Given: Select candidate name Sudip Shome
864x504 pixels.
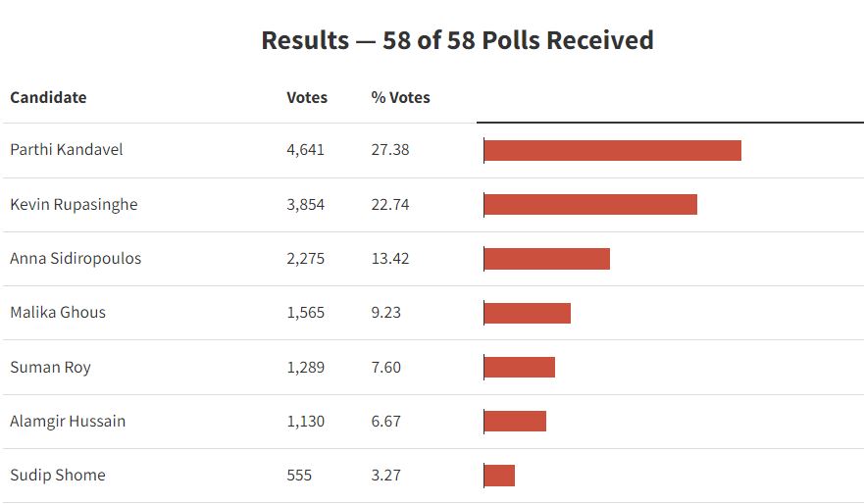Looking at the screenshot, I should (x=58, y=476).
